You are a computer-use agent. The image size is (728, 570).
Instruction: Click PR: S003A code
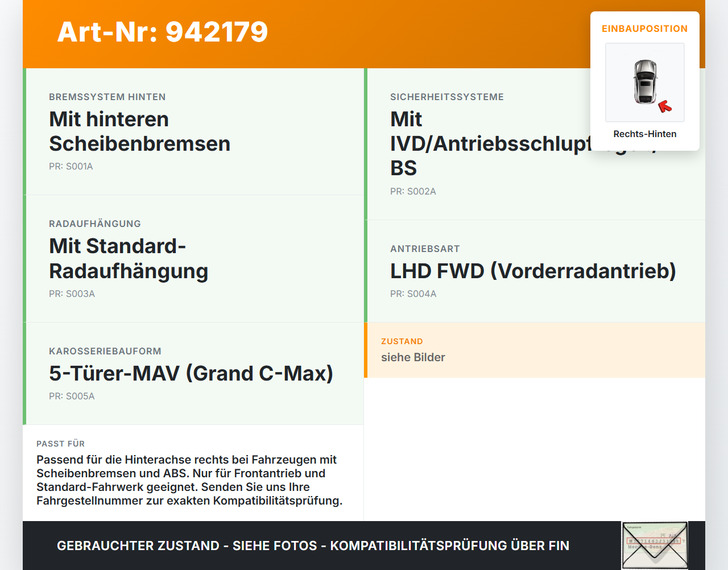pos(72,294)
